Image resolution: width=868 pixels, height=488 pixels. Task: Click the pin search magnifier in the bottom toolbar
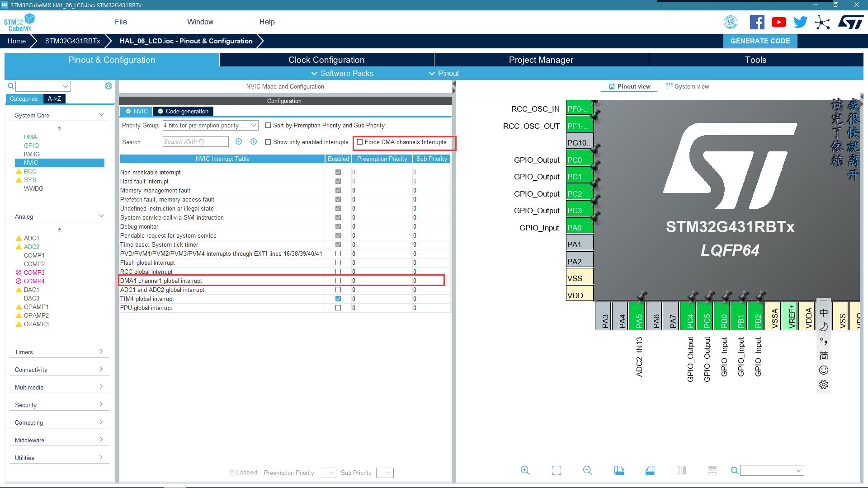coord(735,470)
